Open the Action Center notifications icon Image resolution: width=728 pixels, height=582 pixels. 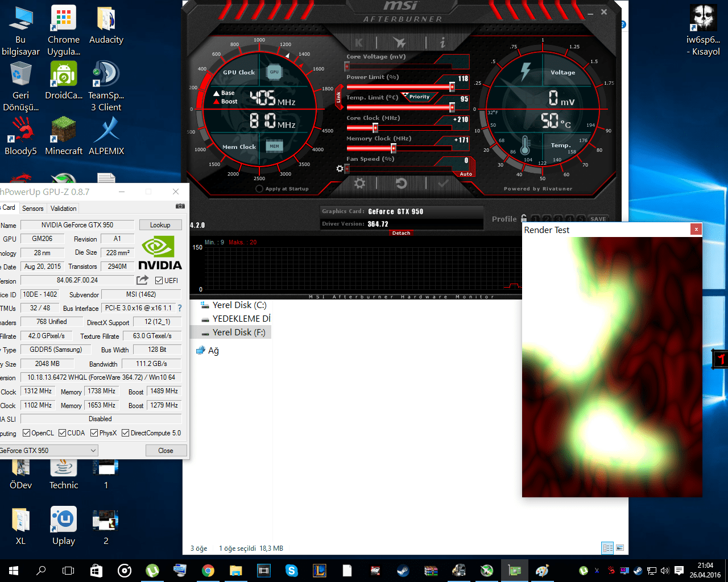(679, 571)
